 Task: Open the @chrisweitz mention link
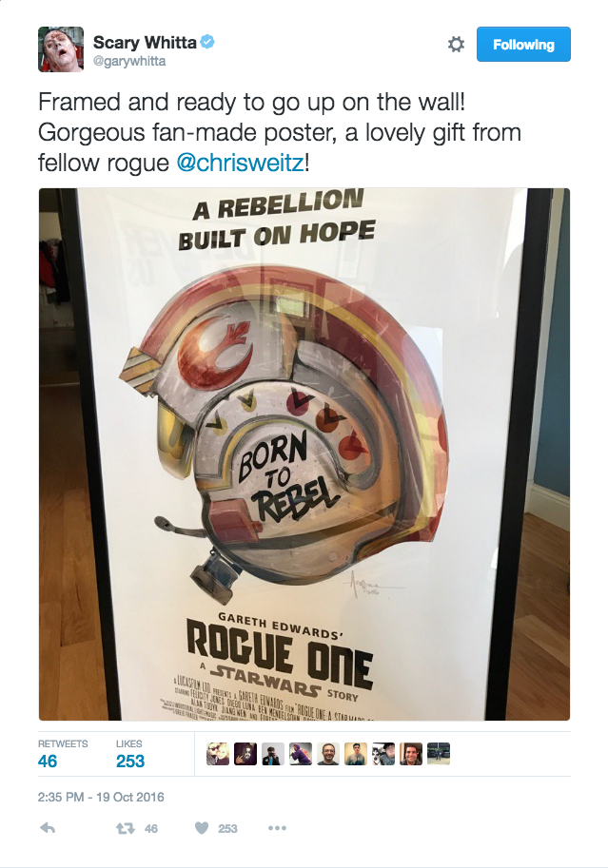click(x=240, y=163)
